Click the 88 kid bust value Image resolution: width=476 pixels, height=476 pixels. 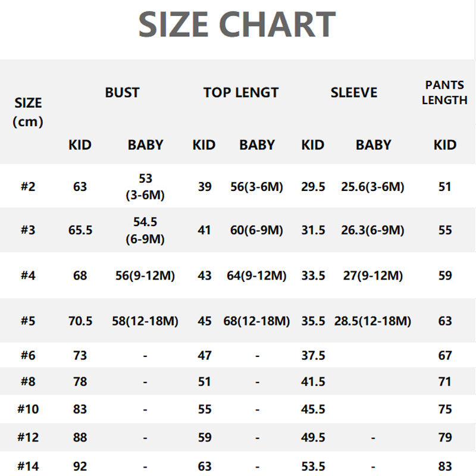point(80,437)
